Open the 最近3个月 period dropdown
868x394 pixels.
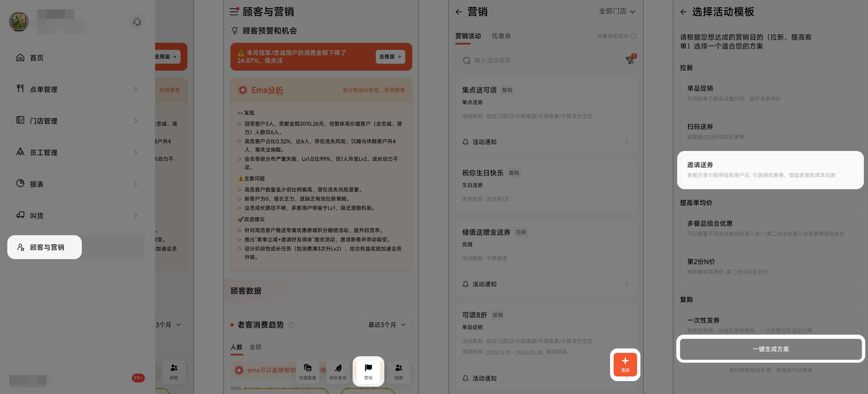(387, 325)
